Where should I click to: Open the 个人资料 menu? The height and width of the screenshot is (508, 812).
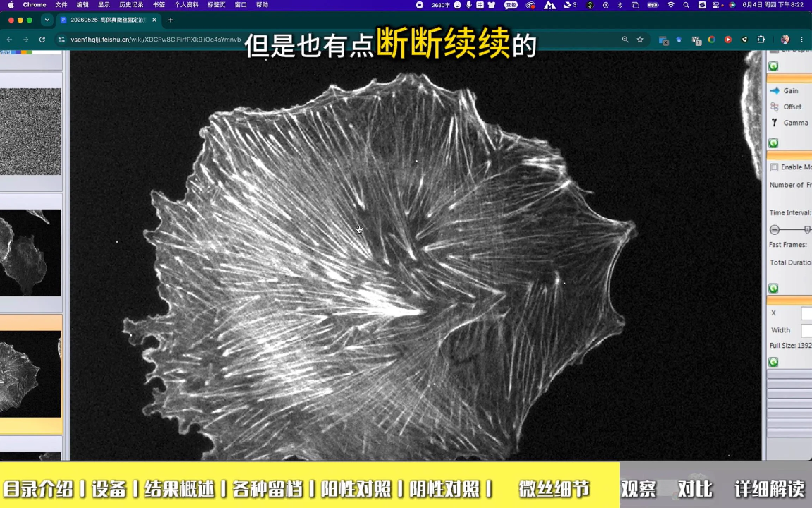186,5
